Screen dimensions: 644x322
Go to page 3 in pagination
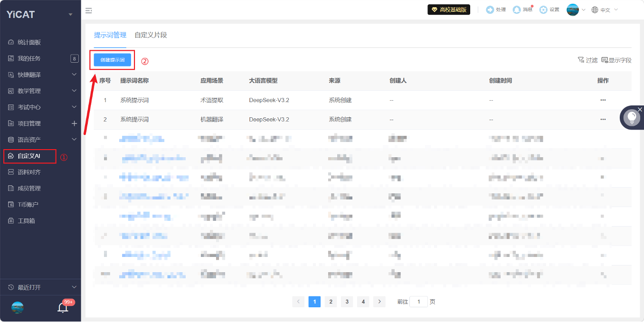[x=347, y=302]
